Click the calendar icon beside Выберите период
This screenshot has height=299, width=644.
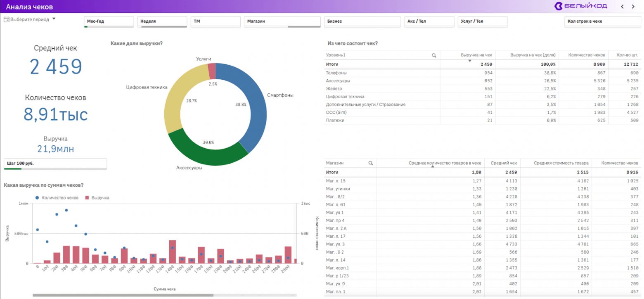point(7,19)
